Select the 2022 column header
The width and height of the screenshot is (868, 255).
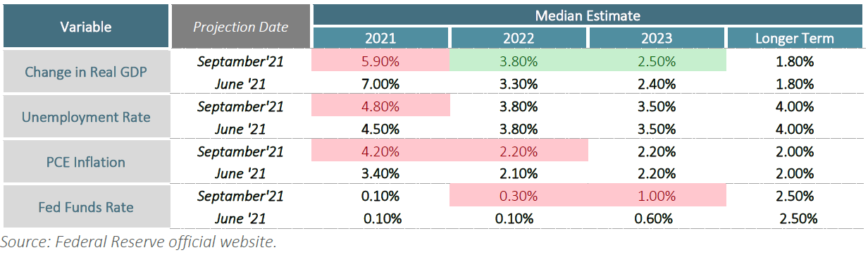pyautogui.click(x=519, y=38)
